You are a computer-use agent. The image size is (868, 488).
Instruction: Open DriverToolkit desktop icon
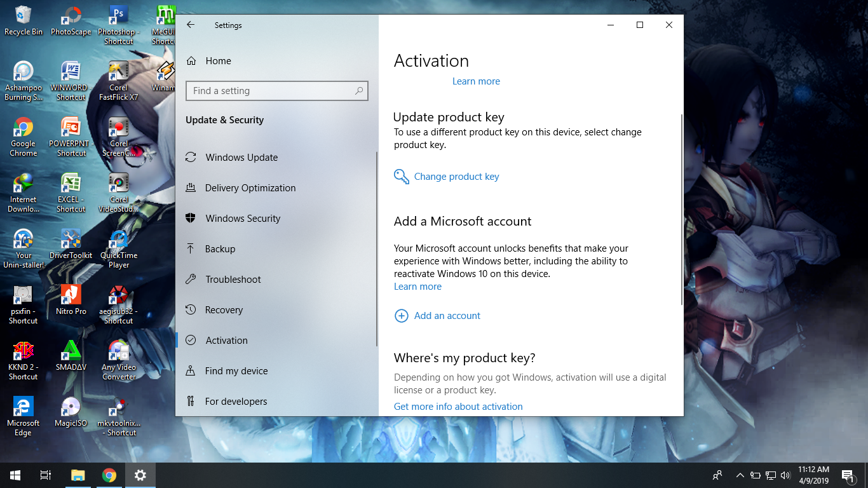coord(71,245)
